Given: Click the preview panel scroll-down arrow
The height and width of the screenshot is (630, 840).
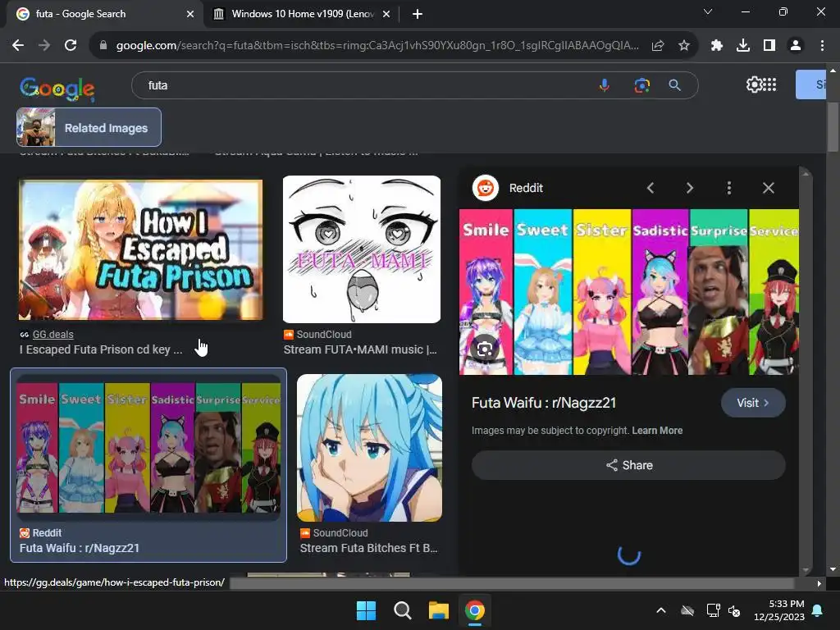Looking at the screenshot, I should pyautogui.click(x=806, y=570).
